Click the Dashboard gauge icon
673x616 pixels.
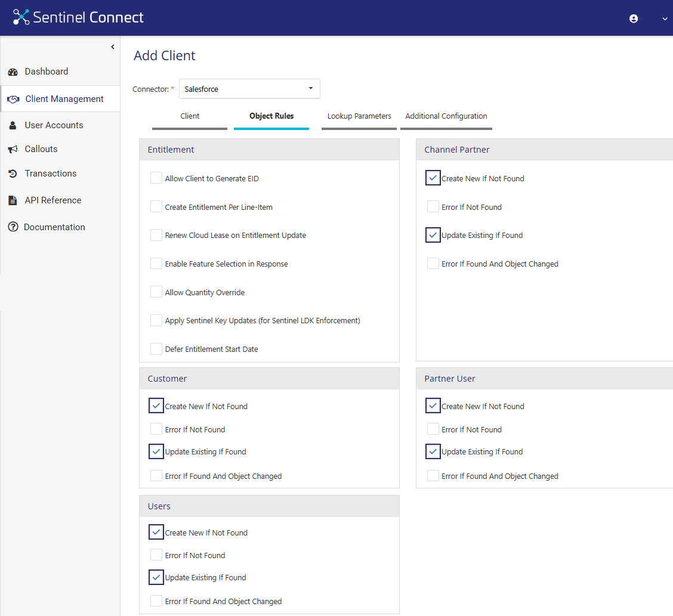[x=13, y=72]
